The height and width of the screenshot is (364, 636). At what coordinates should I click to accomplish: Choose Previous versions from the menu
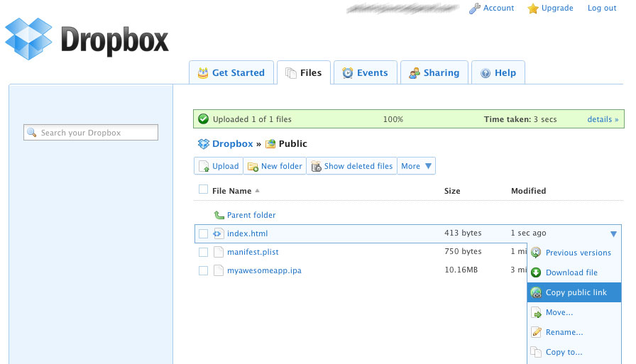pyautogui.click(x=574, y=253)
